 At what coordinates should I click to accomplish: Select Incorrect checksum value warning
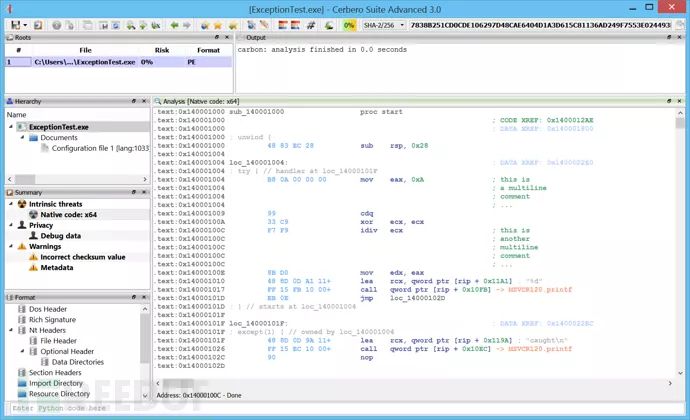click(83, 257)
